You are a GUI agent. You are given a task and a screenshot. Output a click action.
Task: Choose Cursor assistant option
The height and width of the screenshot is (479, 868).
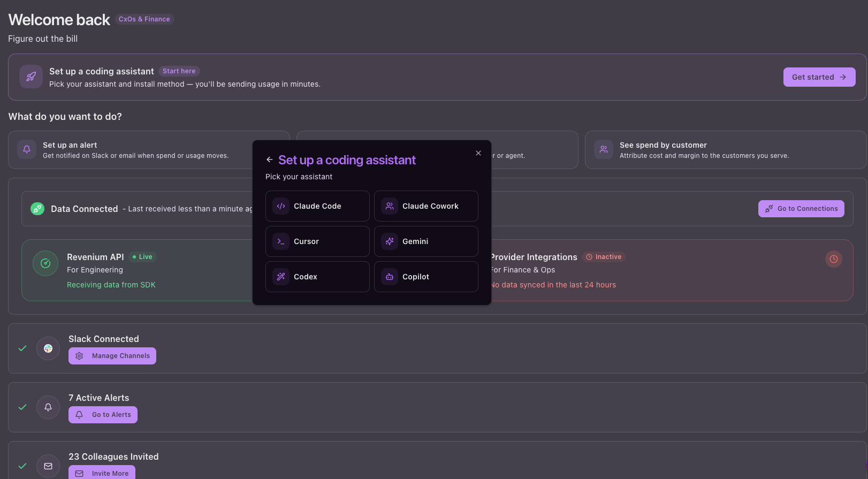[317, 241]
